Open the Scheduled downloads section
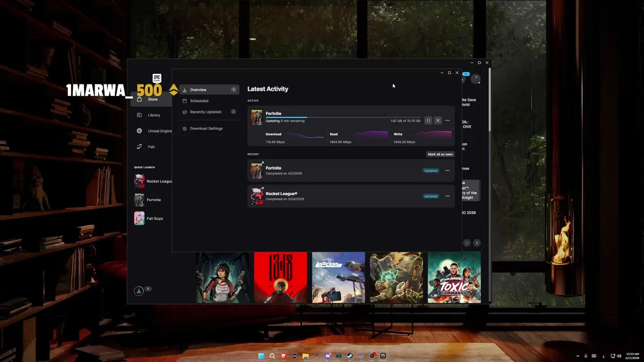Viewport: 644px width, 362px height. (209, 101)
